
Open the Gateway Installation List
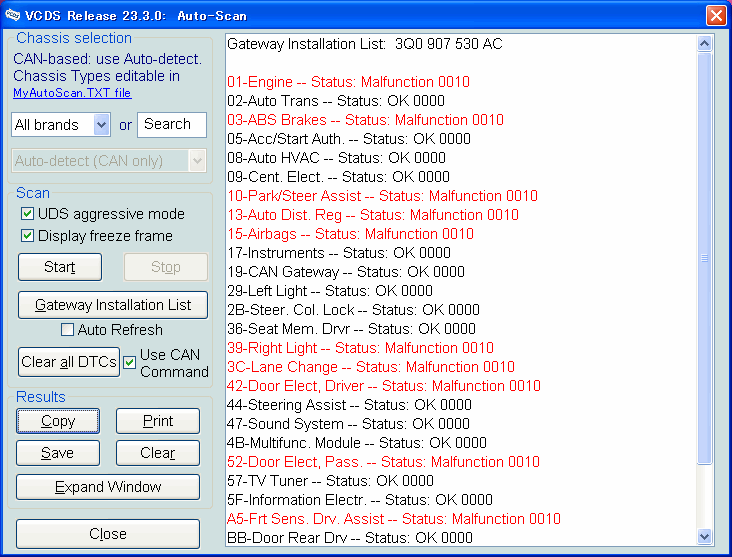(113, 305)
